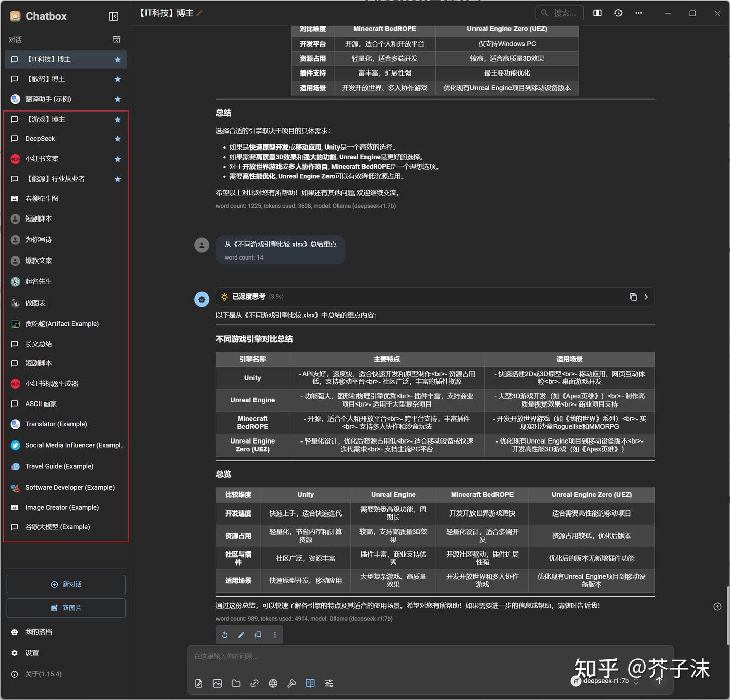Screen dimensions: 730x700
Task: Select the knowledge base book icon
Action: (310, 683)
